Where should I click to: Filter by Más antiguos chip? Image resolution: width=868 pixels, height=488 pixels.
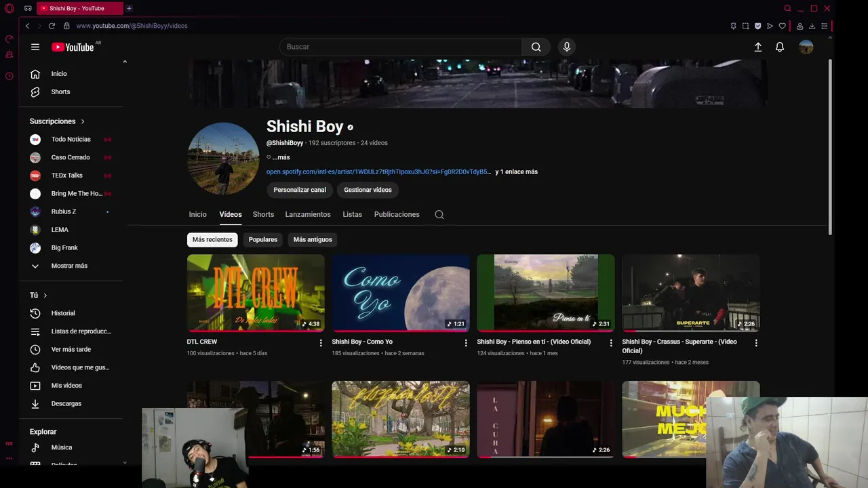coord(313,239)
